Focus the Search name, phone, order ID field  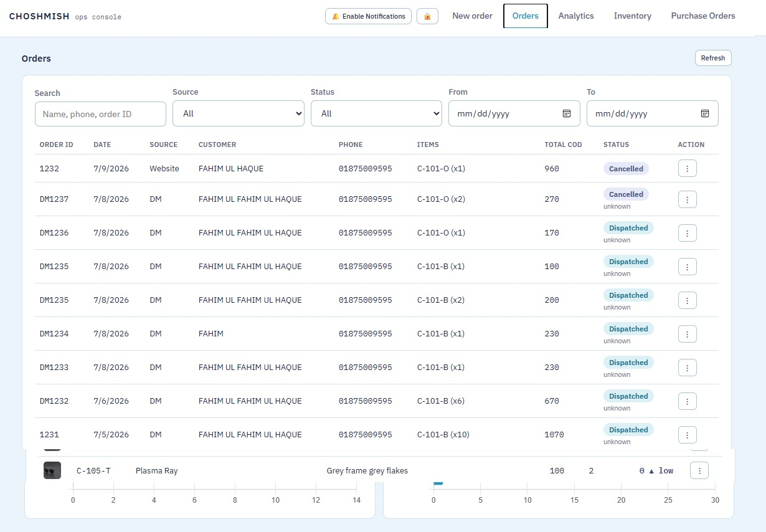[100, 114]
